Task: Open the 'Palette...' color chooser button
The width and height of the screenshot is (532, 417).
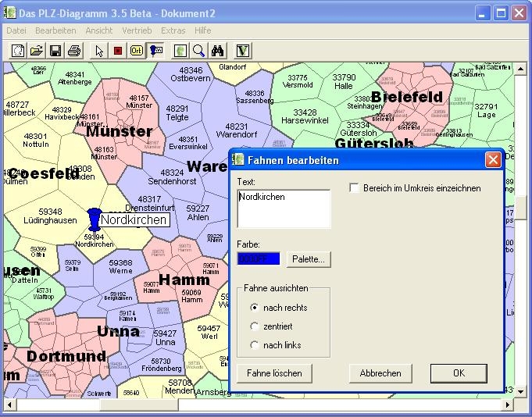Action: (309, 259)
